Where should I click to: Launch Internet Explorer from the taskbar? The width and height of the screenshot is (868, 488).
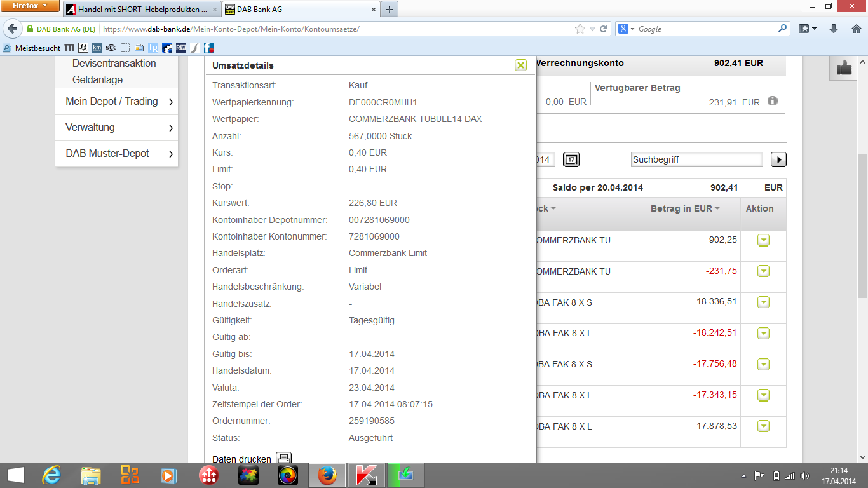(52, 475)
